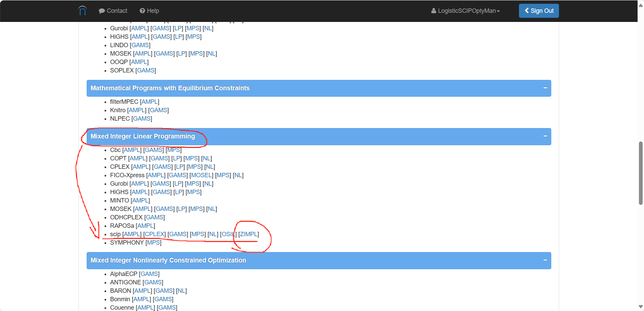
Task: Collapse Mixed Integer Nonlinearly Constrained Optimization section
Action: (x=545, y=260)
